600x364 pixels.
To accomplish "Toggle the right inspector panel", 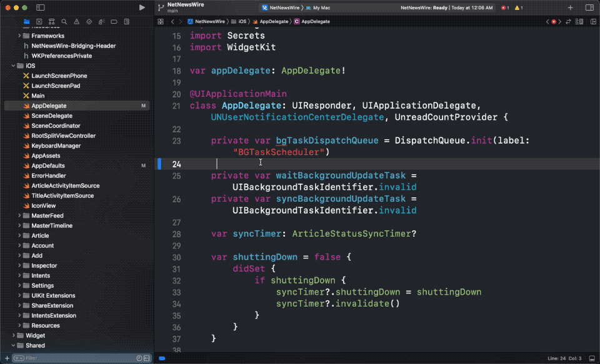I will (x=589, y=7).
